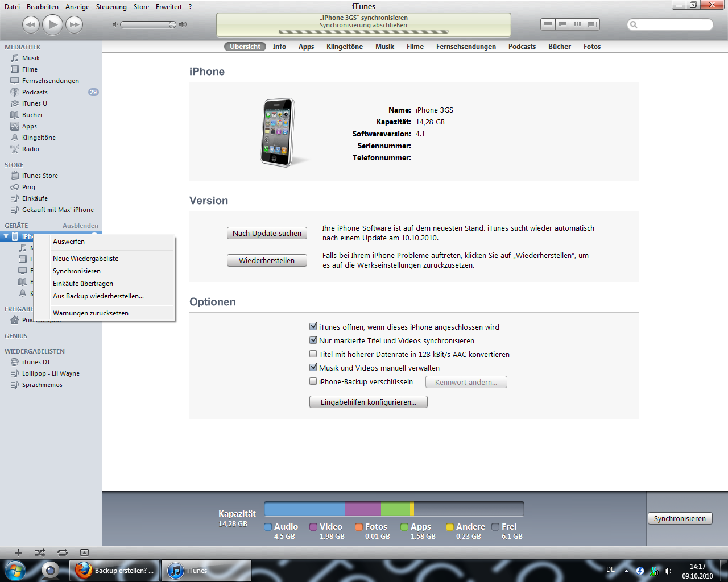Click the Kennwort ändern button
728x582 pixels.
466,382
